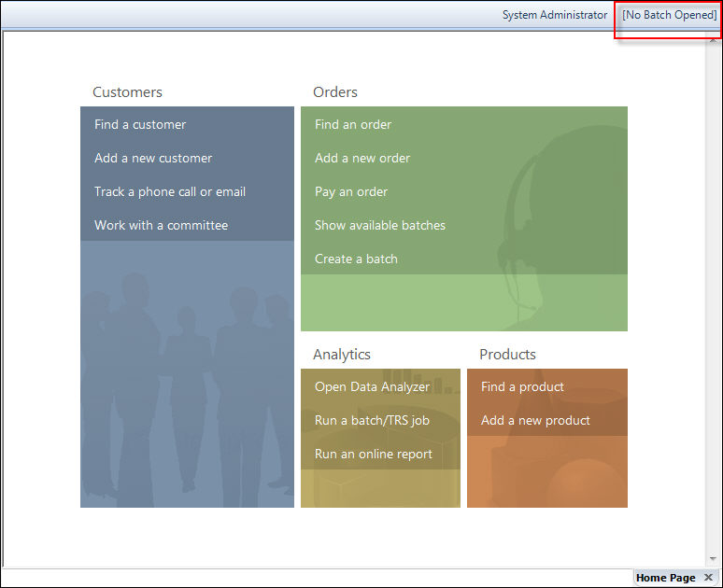Close the Home Page tab
This screenshot has height=588, width=723.
[x=708, y=578]
